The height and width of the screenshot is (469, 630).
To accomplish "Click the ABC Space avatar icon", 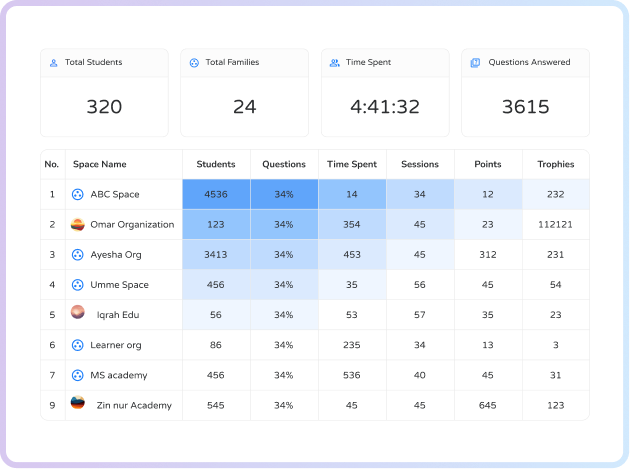I will tap(77, 195).
